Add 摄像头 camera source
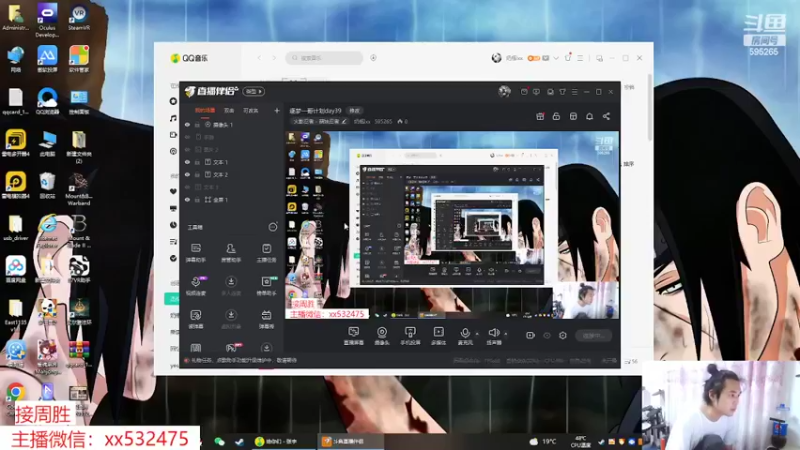The width and height of the screenshot is (800, 450). tap(382, 336)
